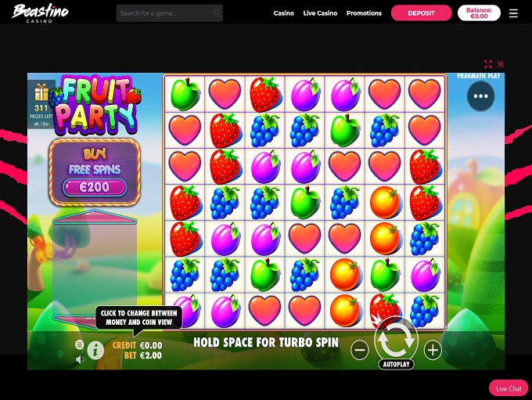View the Promotions page
The image size is (532, 400).
(x=364, y=13)
